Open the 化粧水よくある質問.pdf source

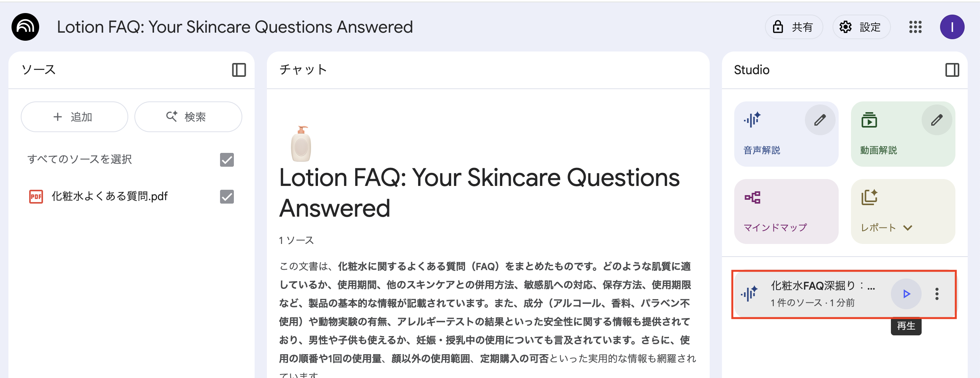pyautogui.click(x=109, y=196)
